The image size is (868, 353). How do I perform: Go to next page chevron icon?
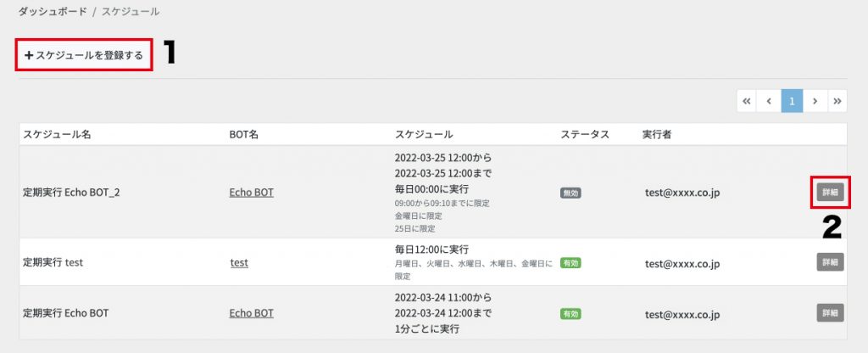click(x=815, y=102)
